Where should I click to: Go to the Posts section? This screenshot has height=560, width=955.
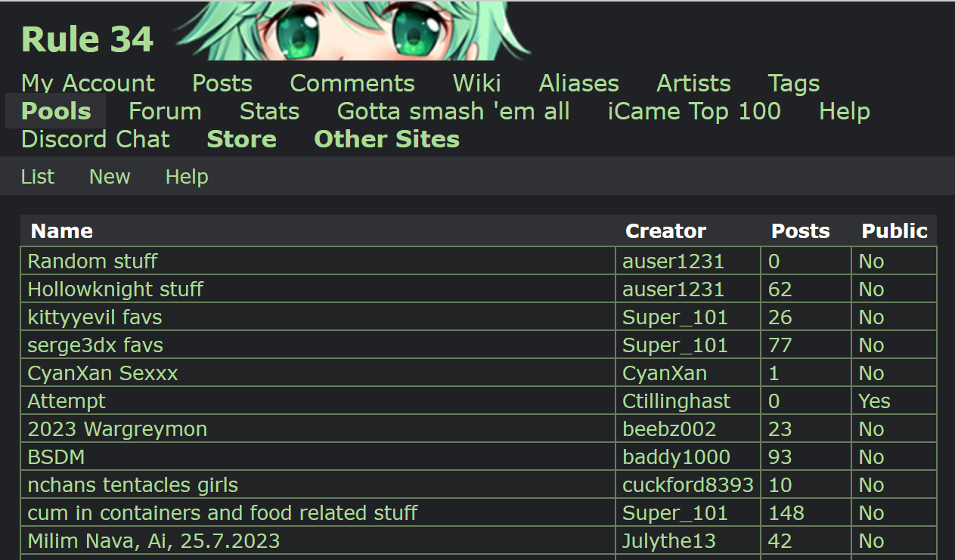222,83
